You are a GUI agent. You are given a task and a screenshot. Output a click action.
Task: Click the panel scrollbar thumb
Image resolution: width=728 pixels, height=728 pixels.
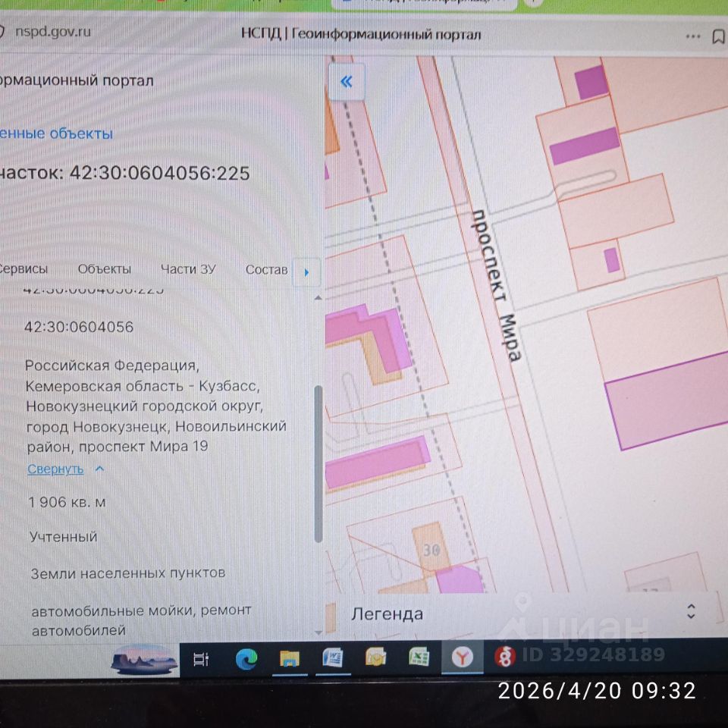point(318,463)
